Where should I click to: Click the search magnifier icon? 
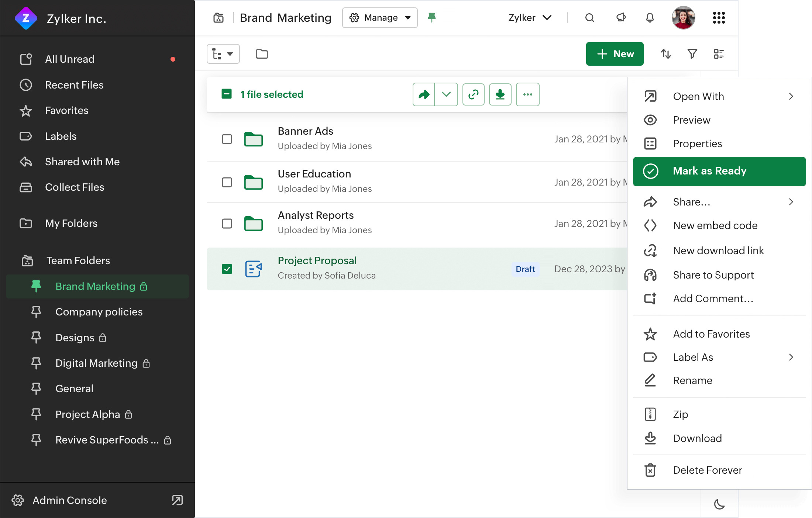coord(589,18)
